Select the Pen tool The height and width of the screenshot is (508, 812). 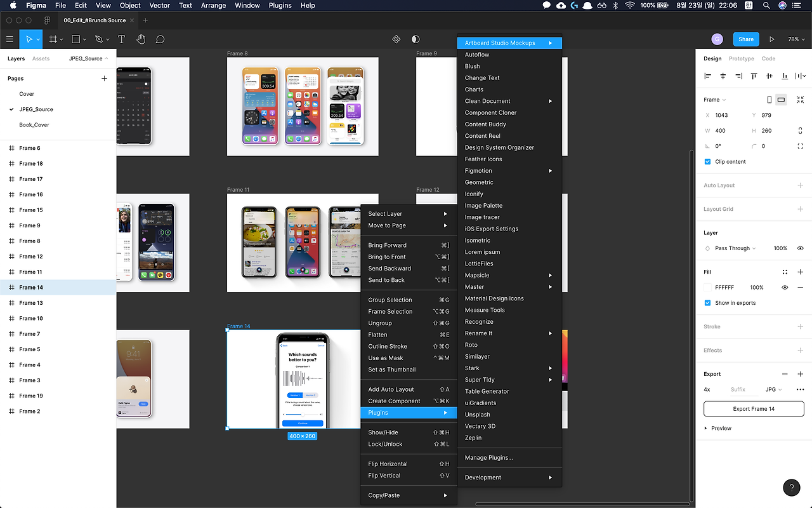coord(98,39)
